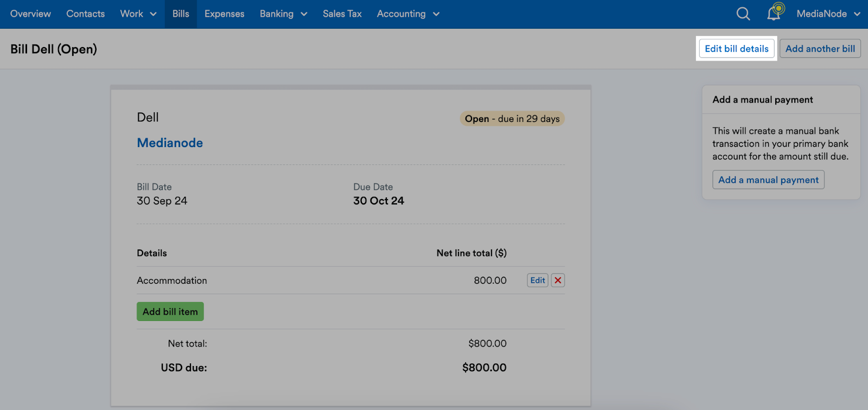Click the green Add bill item button
The height and width of the screenshot is (410, 868).
[170, 312]
